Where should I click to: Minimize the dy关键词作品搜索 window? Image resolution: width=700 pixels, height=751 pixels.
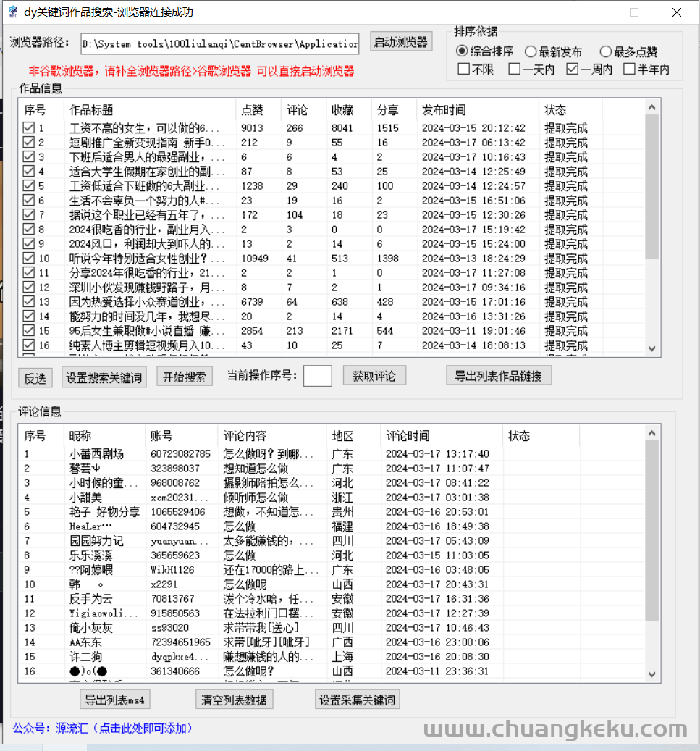click(x=592, y=12)
